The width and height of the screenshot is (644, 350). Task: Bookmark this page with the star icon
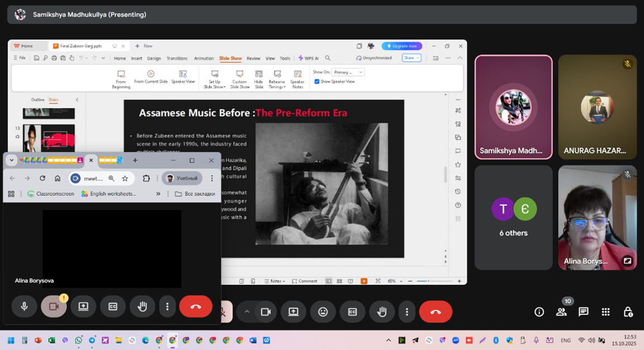click(125, 179)
